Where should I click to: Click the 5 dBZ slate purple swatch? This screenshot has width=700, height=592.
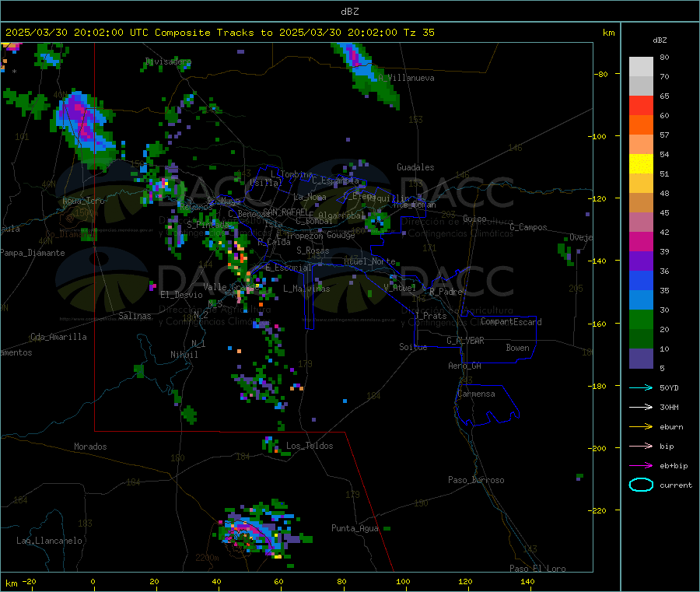[x=641, y=359]
